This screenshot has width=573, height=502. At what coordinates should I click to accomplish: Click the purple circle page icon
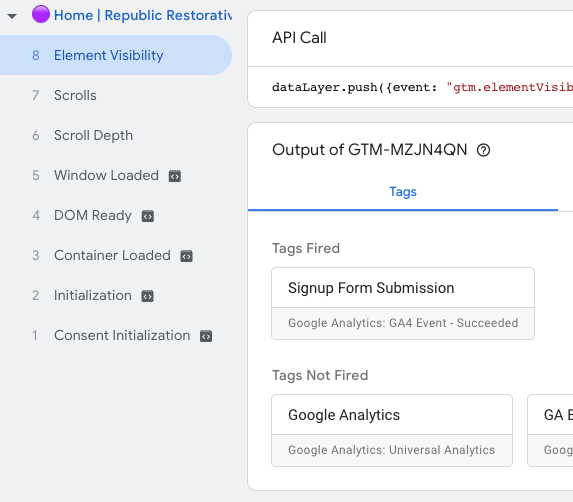[x=41, y=14]
